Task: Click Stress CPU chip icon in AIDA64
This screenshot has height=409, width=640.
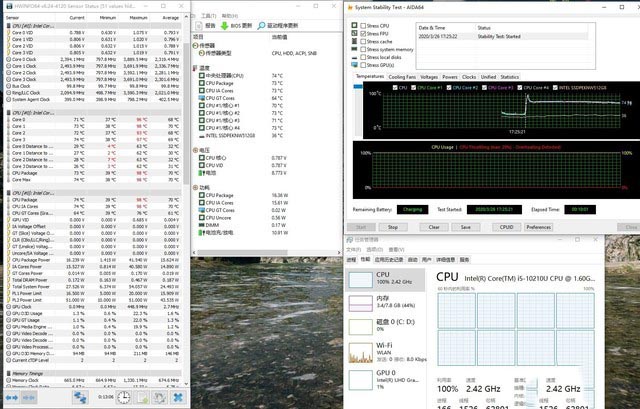Action: (354, 25)
